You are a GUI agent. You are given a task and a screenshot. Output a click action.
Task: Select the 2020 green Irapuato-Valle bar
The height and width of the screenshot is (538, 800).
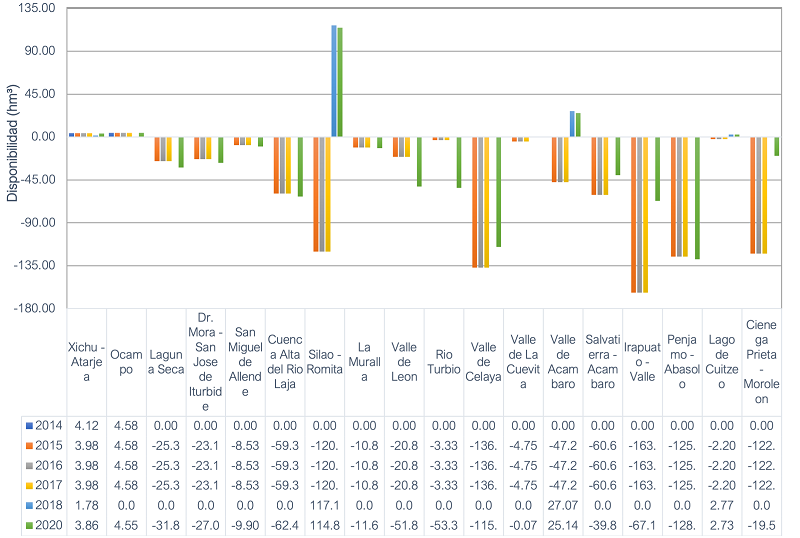point(658,169)
